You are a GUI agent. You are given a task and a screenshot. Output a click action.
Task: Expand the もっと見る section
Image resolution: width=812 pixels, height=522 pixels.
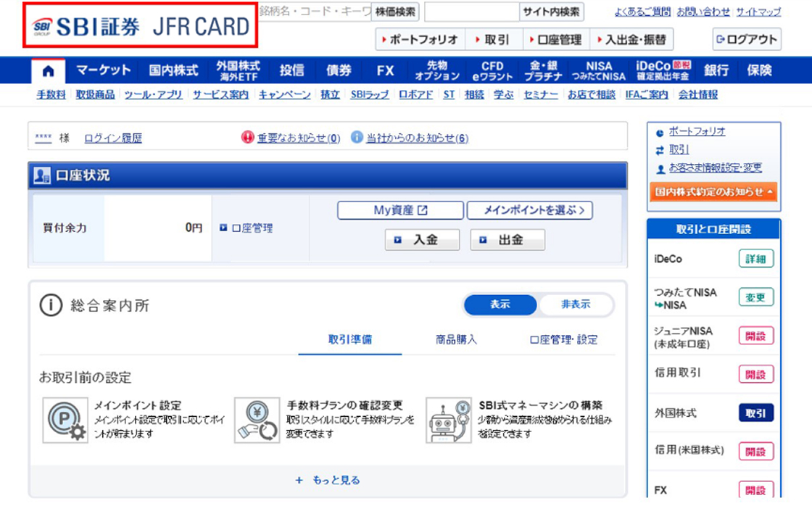tap(328, 480)
